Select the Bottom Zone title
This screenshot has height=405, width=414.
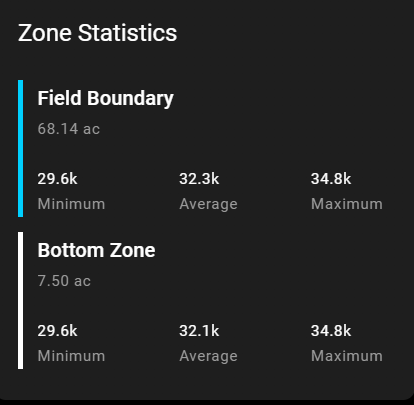pos(96,250)
